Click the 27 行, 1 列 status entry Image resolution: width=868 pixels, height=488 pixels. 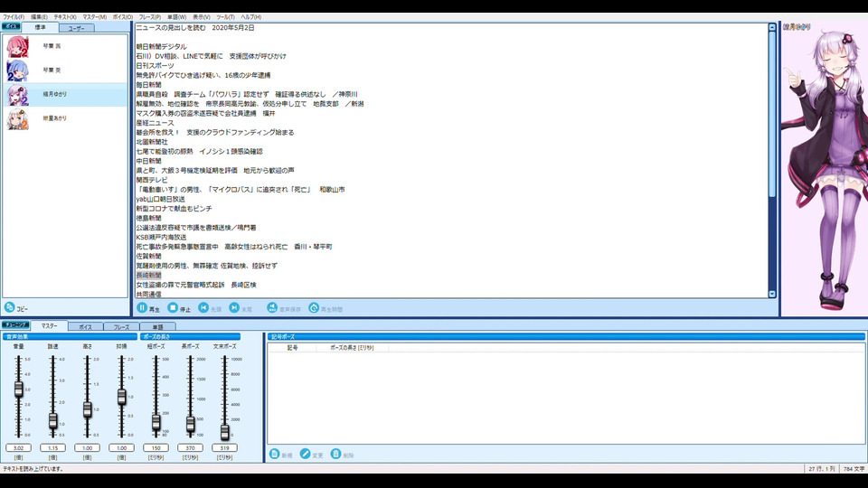[x=822, y=469]
